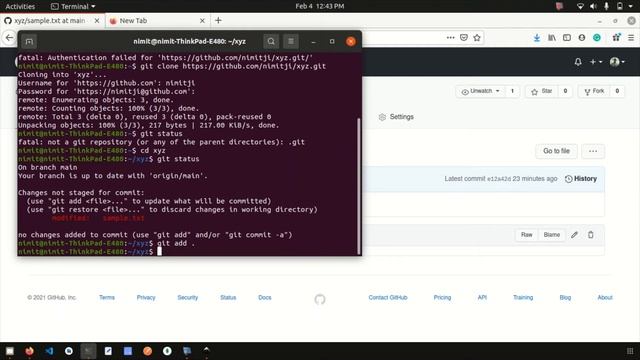The image size is (640, 360).
Task: Open Terminal icon in the dock
Action: [x=88, y=351]
